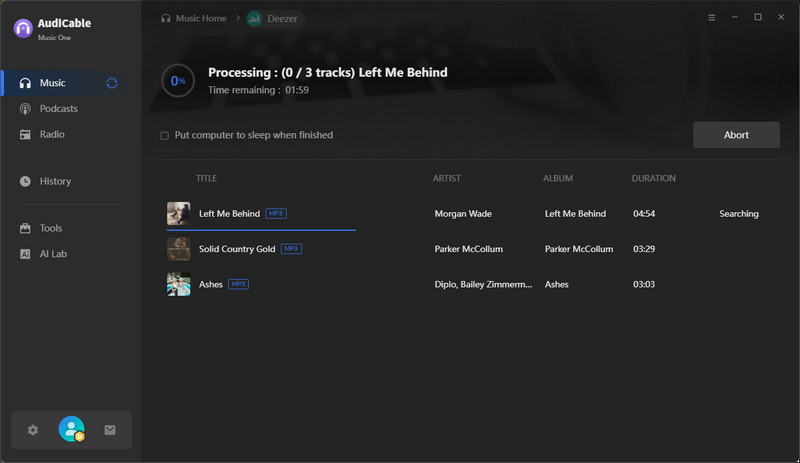
Task: Open the History page
Action: pyautogui.click(x=55, y=181)
